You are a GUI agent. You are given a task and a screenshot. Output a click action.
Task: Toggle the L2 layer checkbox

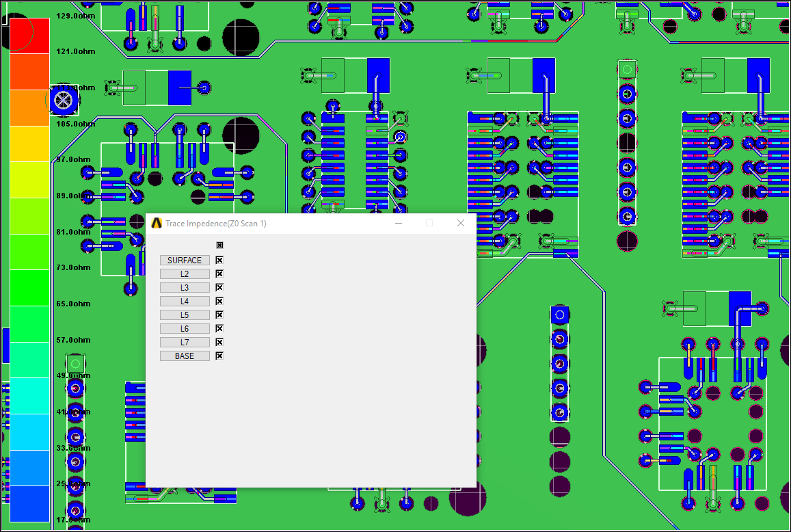(x=219, y=274)
